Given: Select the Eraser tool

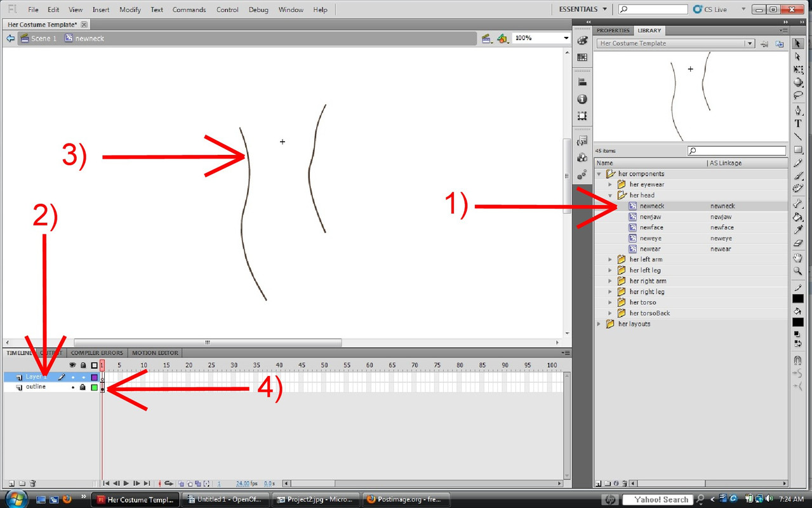Looking at the screenshot, I should (798, 243).
